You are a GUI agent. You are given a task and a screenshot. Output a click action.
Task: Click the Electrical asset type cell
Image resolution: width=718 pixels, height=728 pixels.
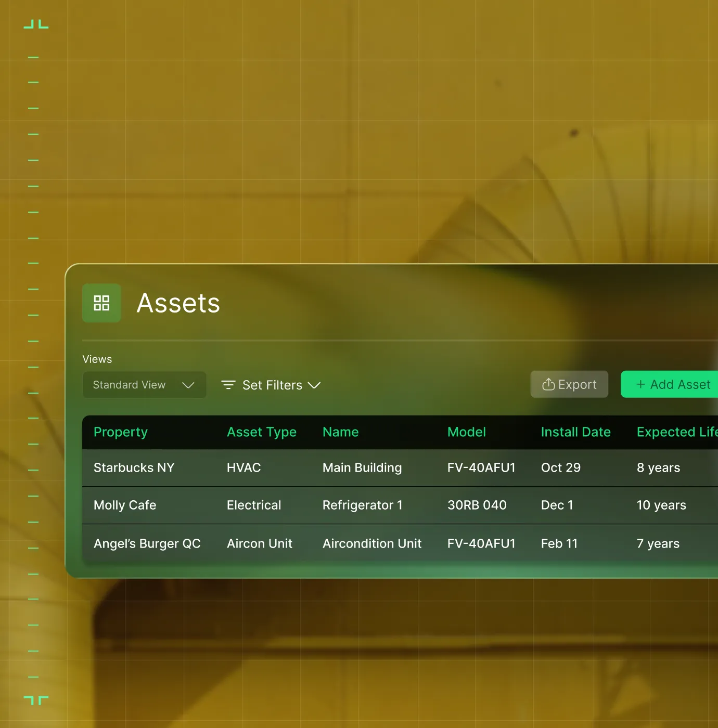tap(254, 505)
